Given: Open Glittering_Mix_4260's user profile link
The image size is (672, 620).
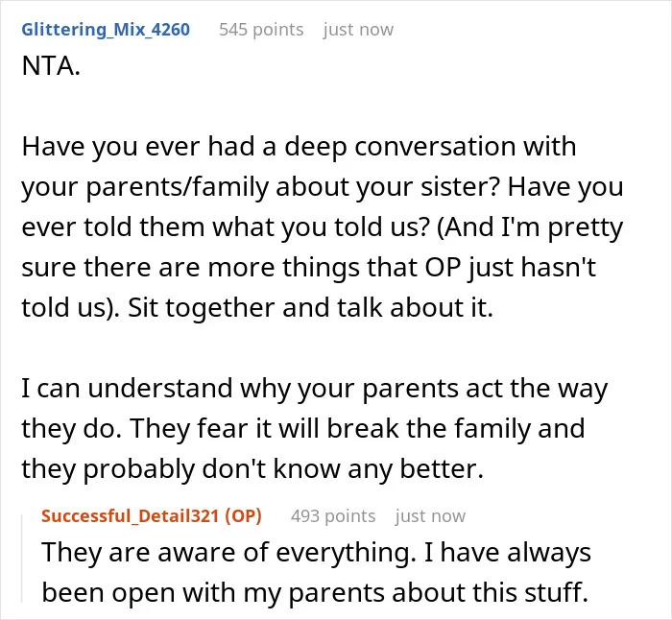Looking at the screenshot, I should (x=106, y=30).
